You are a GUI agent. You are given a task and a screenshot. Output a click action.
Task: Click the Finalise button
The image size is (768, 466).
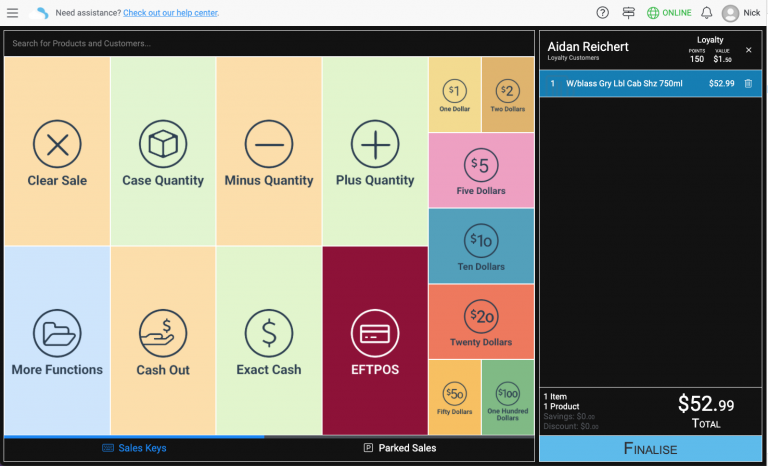tap(650, 448)
